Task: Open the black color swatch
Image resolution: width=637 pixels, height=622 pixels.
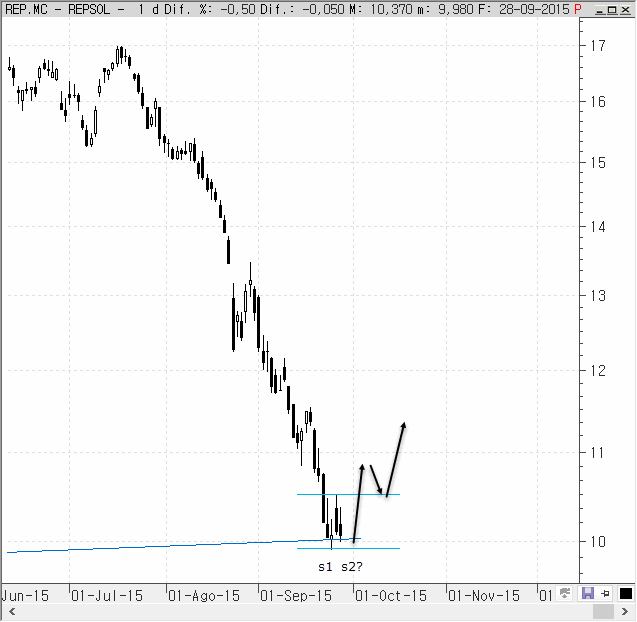Action: click(x=626, y=594)
